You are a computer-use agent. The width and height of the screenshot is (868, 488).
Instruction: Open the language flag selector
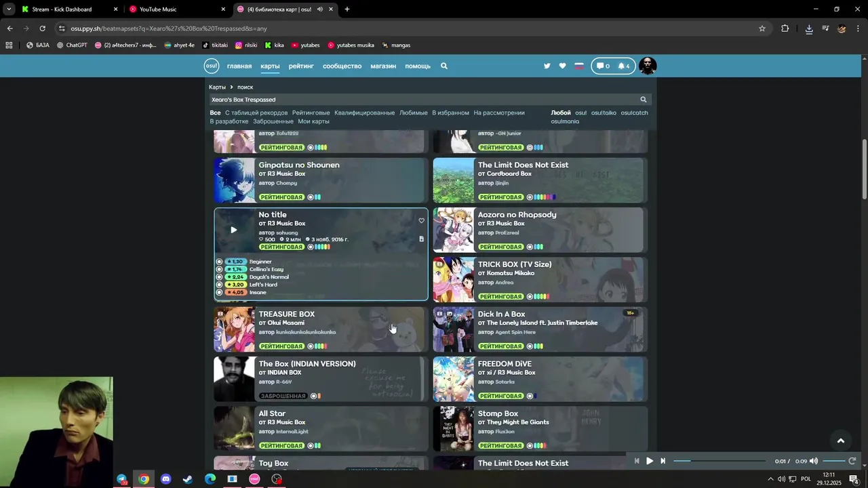click(579, 66)
